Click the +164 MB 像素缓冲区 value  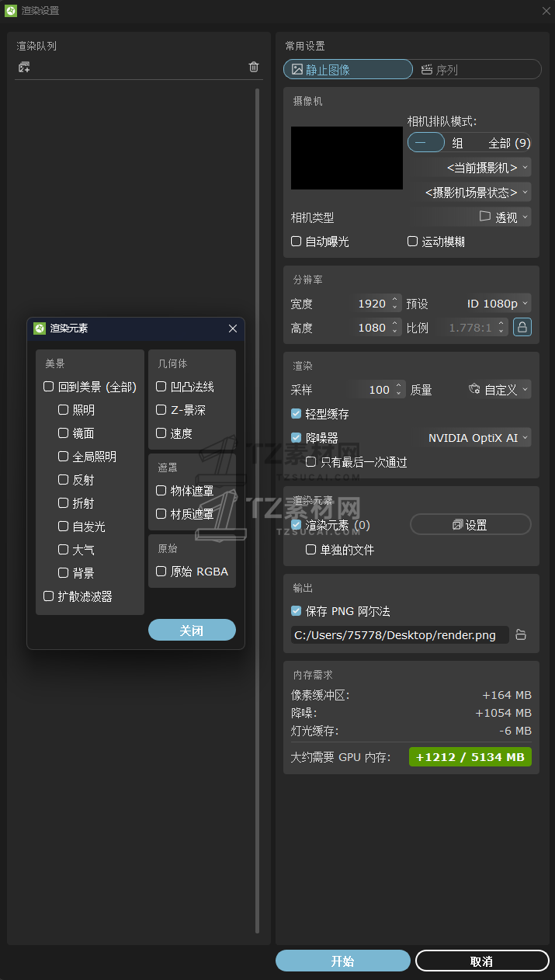[x=507, y=695]
